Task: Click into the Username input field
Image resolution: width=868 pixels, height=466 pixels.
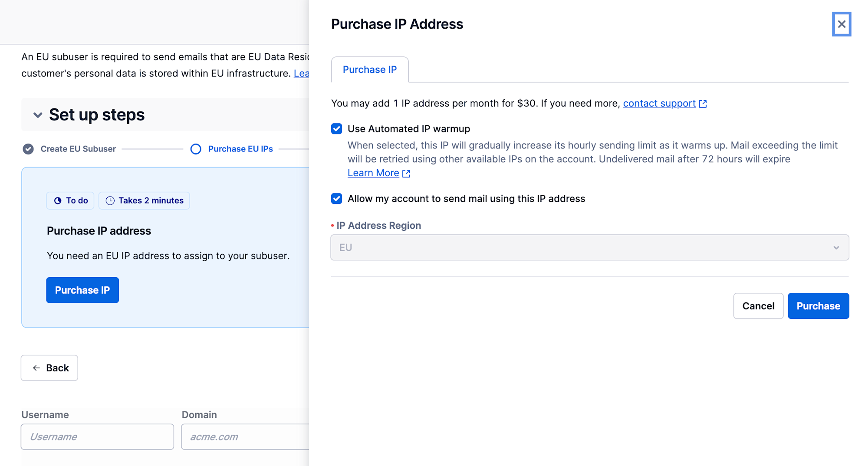Action: [97, 436]
